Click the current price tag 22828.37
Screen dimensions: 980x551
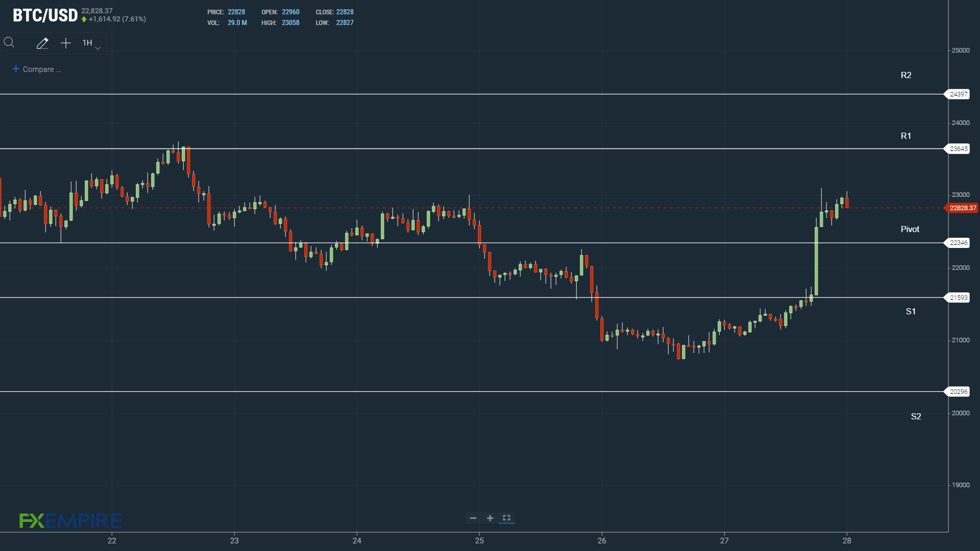[x=962, y=208]
